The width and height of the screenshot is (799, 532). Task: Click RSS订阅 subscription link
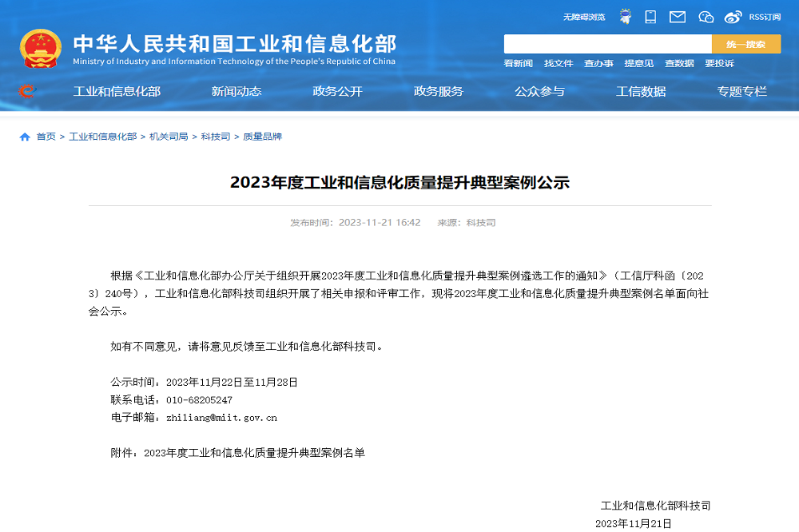pos(765,17)
